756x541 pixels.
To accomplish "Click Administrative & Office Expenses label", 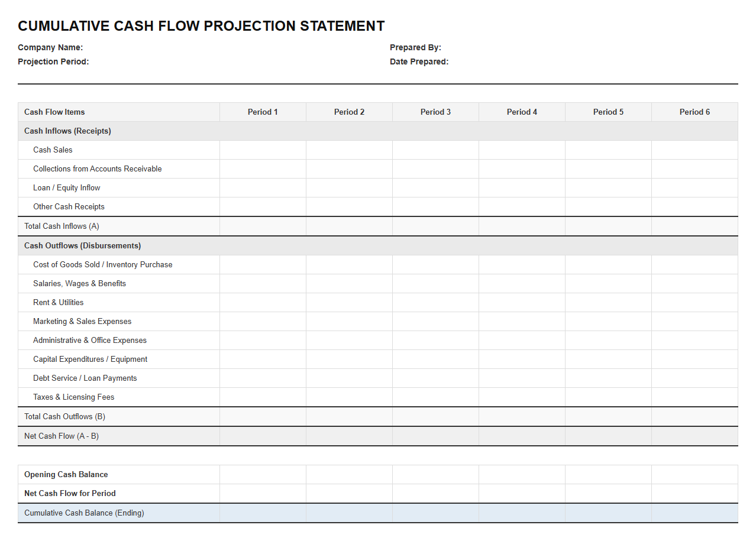I will click(x=89, y=340).
